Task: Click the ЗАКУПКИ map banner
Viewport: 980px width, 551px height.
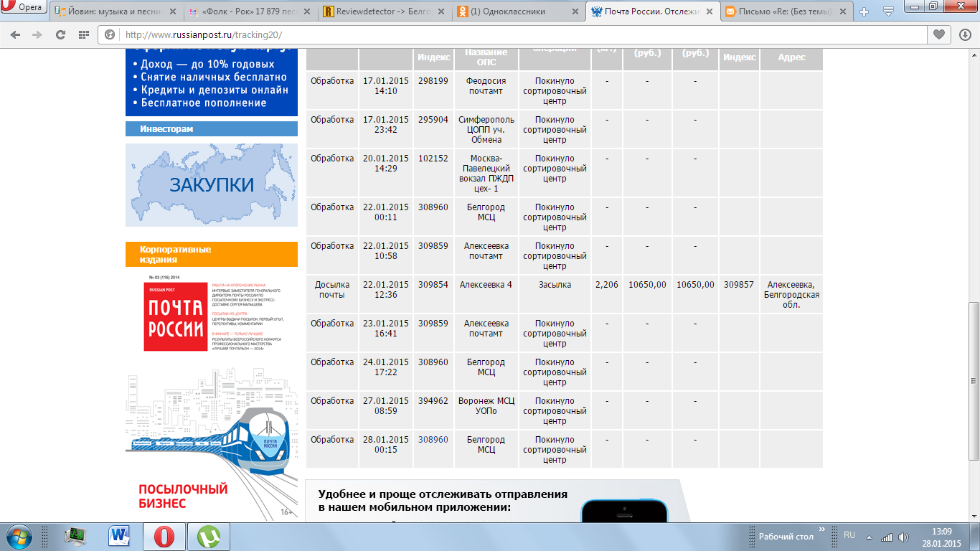Action: (212, 185)
